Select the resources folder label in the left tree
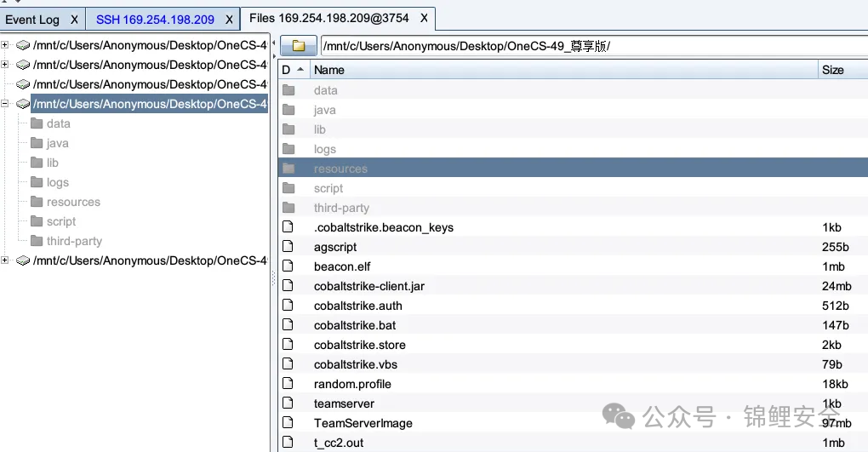The width and height of the screenshot is (868, 452). (x=73, y=202)
